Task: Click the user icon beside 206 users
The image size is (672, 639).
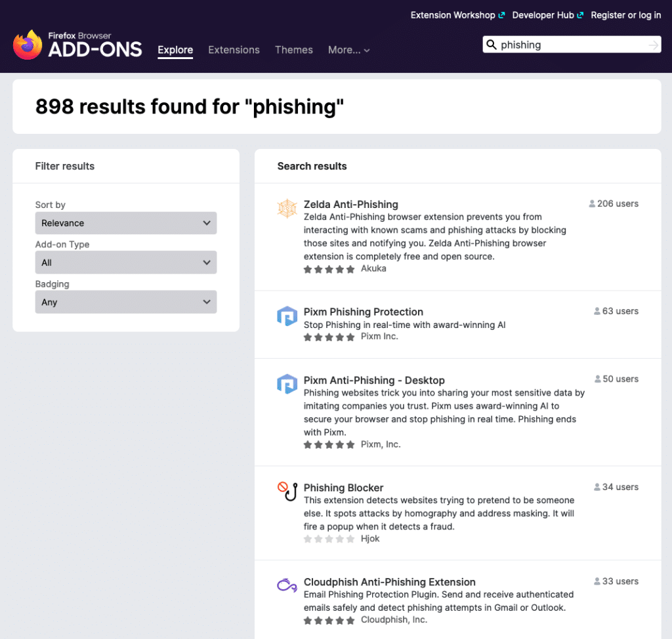Action: 592,203
